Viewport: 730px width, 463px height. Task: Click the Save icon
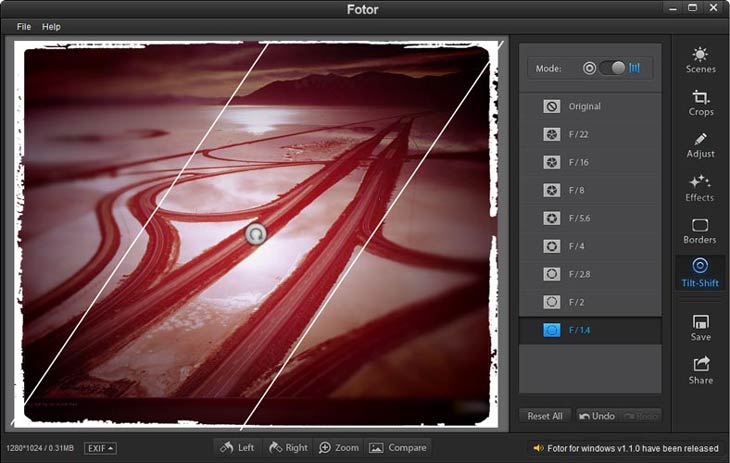tap(700, 328)
